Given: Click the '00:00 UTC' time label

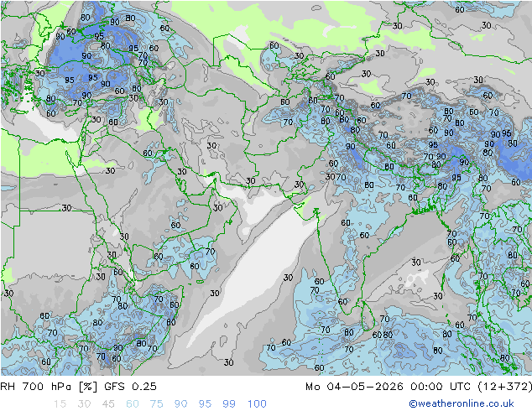Looking at the screenshot, I should point(441,387).
